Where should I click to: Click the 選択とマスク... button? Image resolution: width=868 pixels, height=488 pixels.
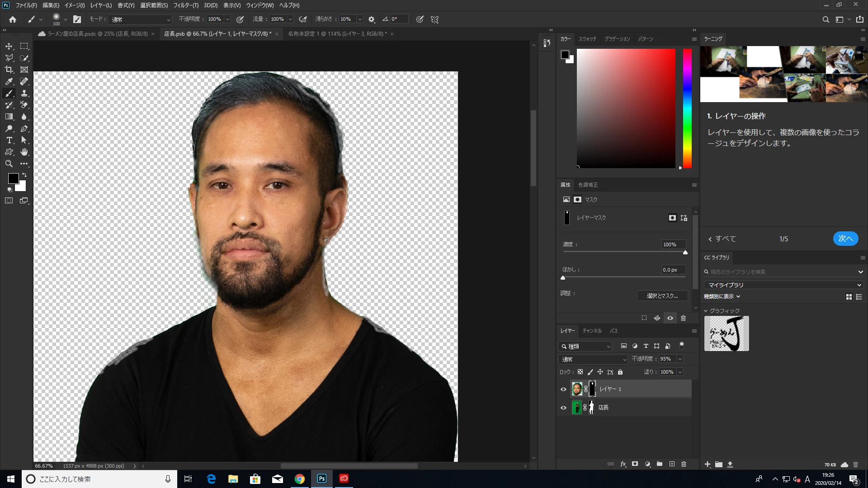coord(662,296)
